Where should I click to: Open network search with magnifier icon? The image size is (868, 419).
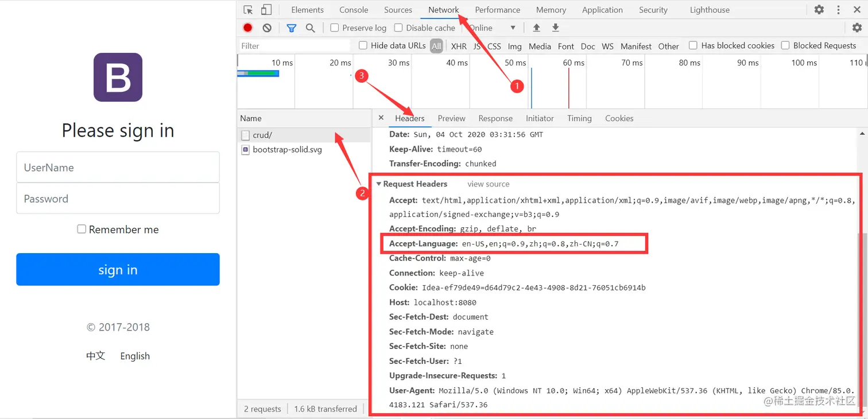[x=311, y=28]
